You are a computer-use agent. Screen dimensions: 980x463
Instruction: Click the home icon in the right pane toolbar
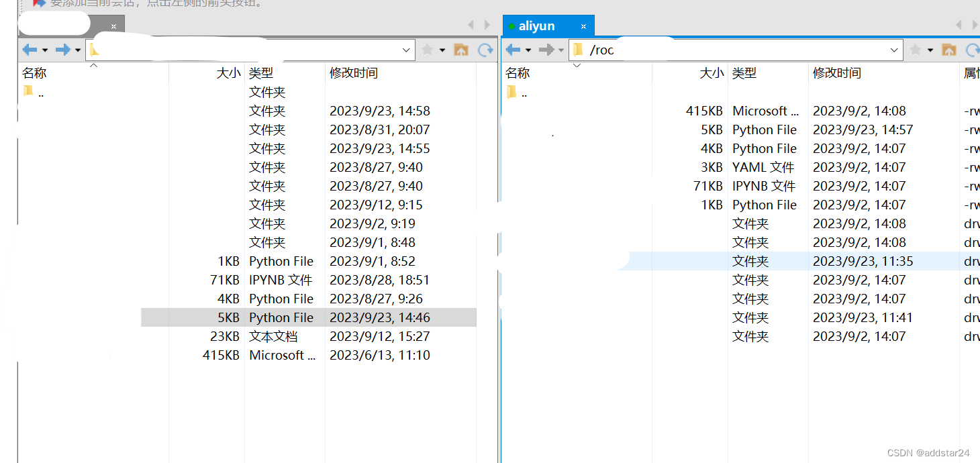(950, 49)
